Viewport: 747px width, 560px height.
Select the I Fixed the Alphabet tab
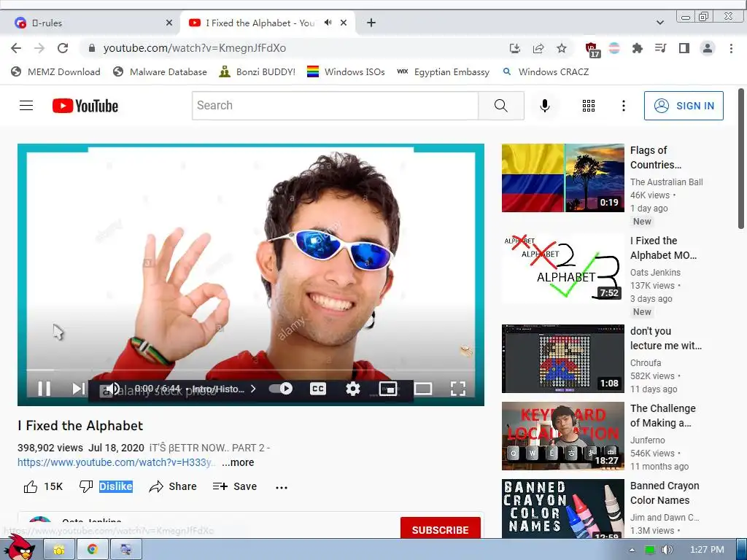260,23
